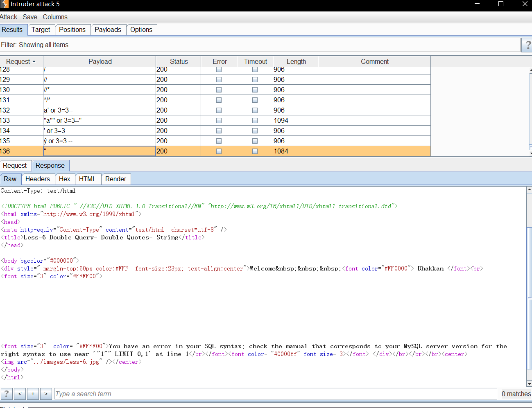Screen dimensions: 532x408
Task: Toggle Error checkbox in row 132
Action: click(219, 110)
